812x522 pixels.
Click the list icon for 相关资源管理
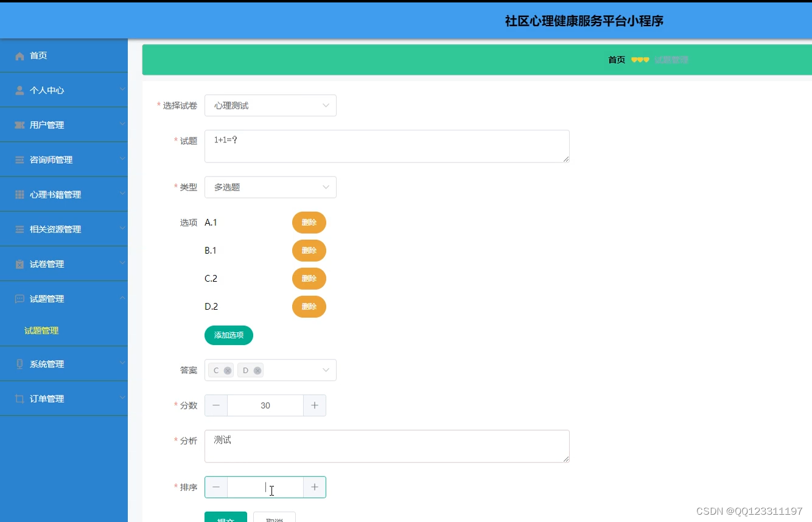pos(19,229)
